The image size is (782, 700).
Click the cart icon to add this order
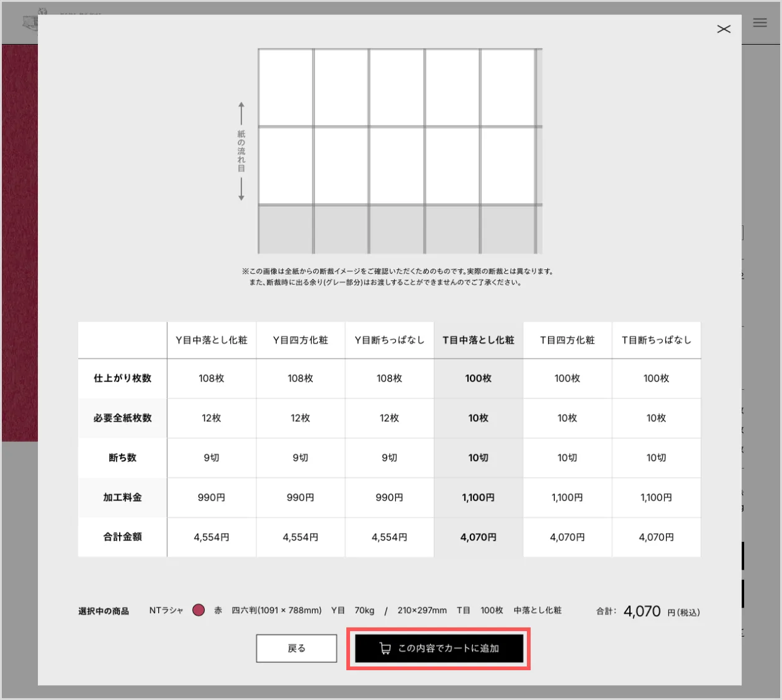point(385,648)
